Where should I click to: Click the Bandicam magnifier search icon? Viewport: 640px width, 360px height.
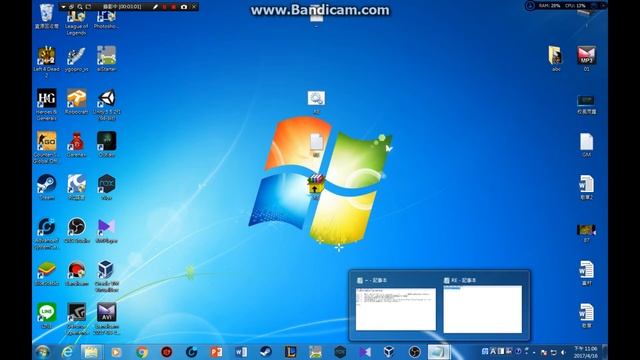(80, 7)
